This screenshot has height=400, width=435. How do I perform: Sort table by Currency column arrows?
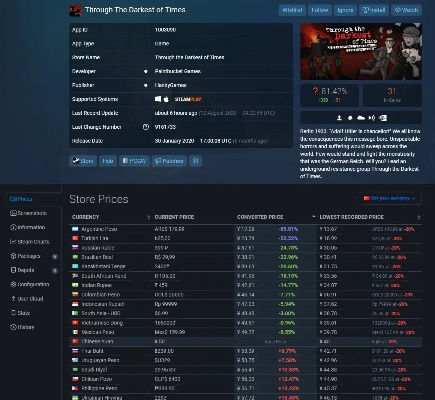point(149,217)
